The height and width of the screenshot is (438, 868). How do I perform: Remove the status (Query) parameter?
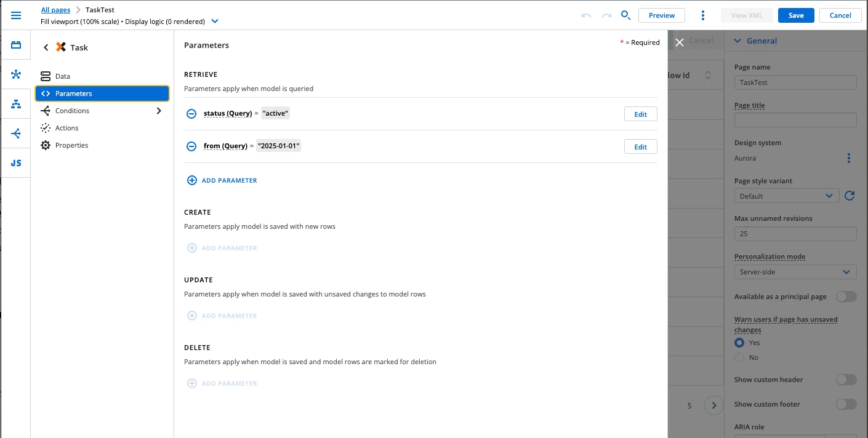coord(191,114)
